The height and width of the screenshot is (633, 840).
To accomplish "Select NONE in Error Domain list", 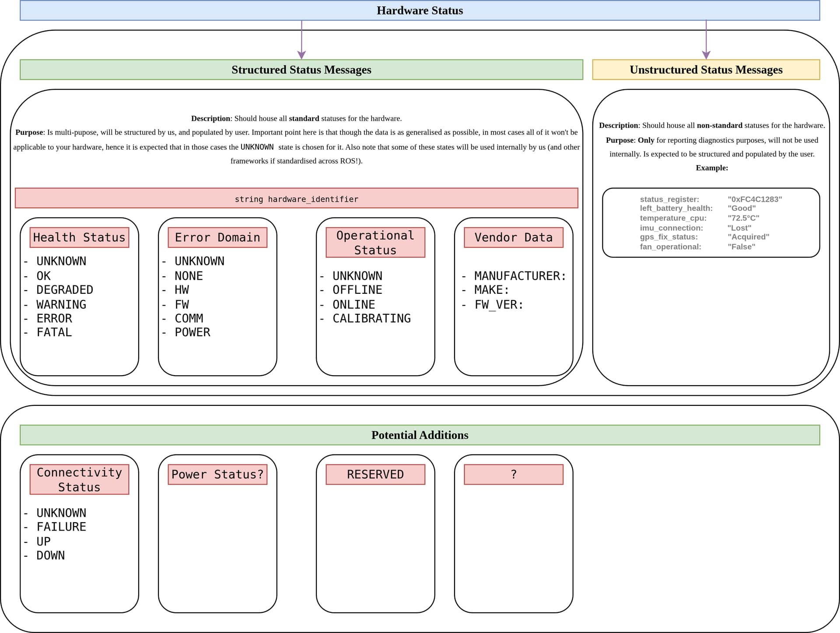I will (189, 276).
